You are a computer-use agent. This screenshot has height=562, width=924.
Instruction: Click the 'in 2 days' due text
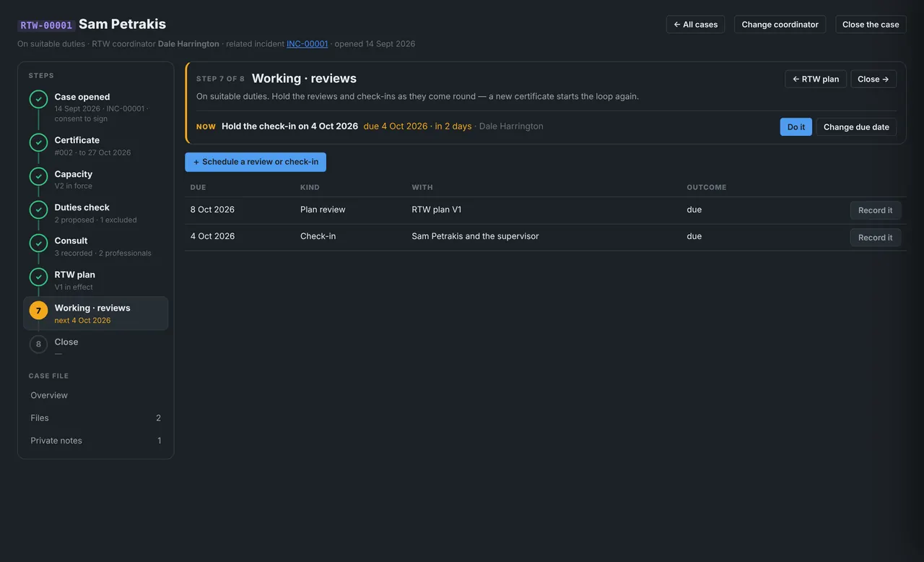click(453, 126)
